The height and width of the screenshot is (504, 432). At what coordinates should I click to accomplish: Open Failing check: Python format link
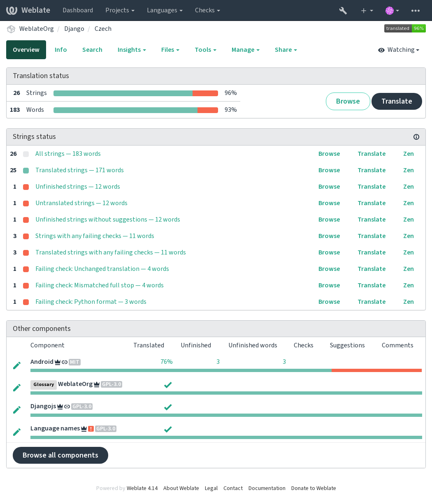91,302
